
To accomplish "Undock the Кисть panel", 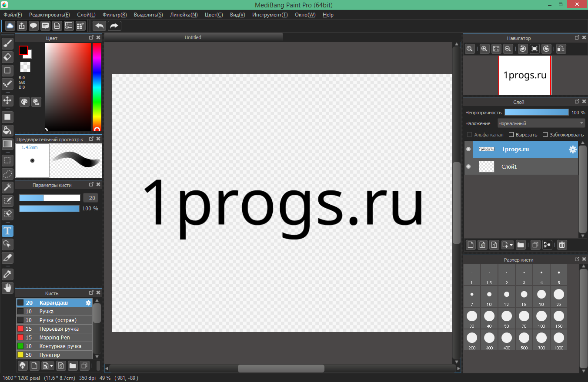I will [x=91, y=293].
